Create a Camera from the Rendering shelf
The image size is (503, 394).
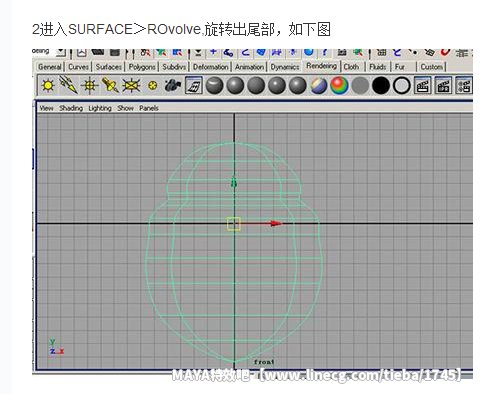coord(173,85)
